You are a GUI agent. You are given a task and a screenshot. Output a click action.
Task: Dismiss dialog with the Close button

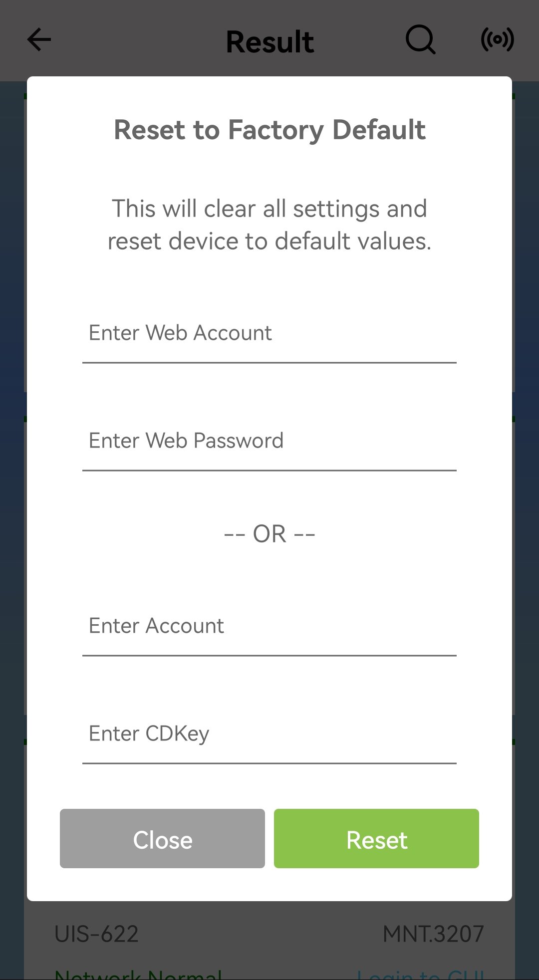162,838
